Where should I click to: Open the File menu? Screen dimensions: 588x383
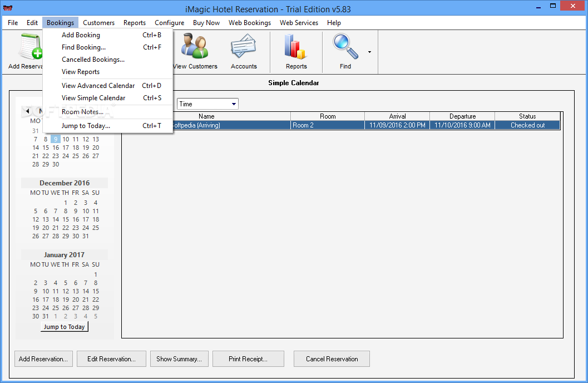coord(13,22)
